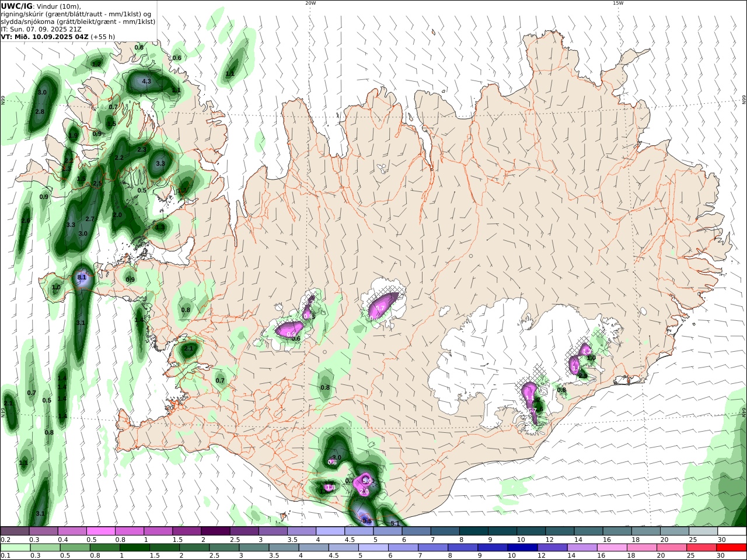Click the white swatch labelled 30 in upper row
This screenshot has width=747, height=560.
(731, 531)
